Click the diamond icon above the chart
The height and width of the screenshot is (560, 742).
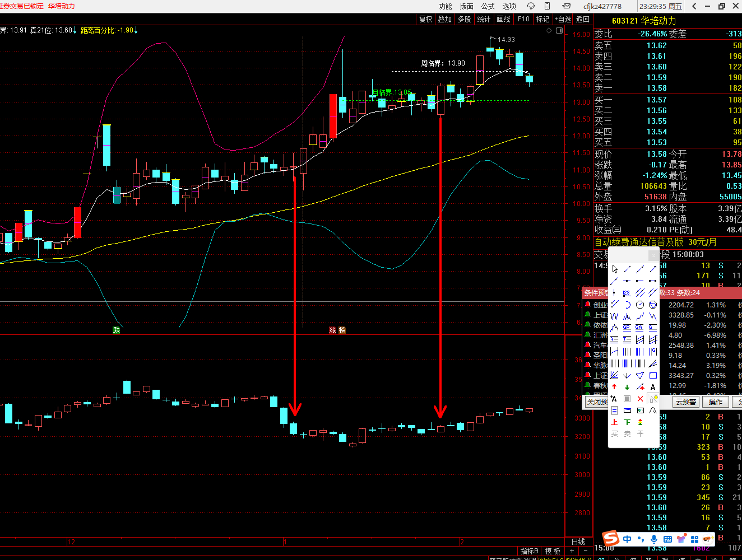click(x=549, y=31)
